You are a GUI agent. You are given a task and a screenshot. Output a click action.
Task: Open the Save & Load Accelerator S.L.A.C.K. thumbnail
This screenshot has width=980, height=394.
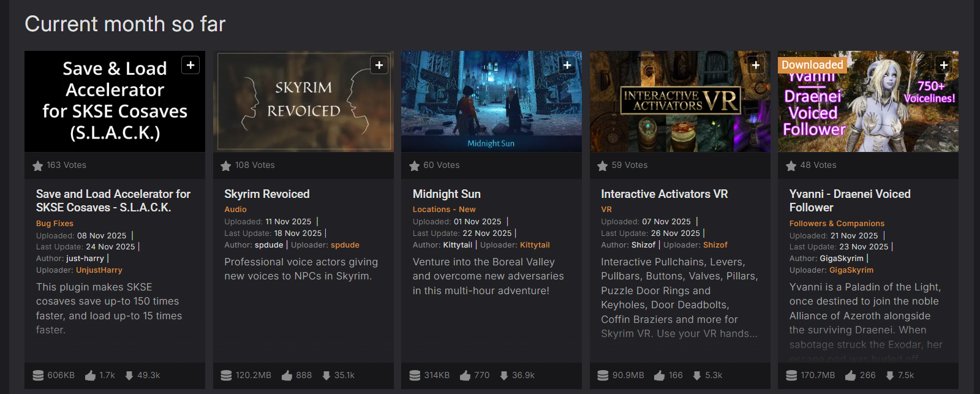(115, 101)
